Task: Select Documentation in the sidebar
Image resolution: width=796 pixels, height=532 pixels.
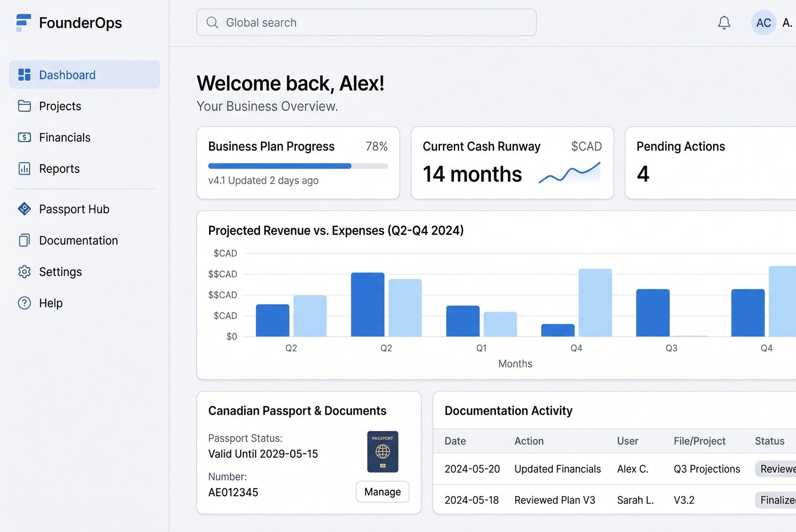Action: 79,240
